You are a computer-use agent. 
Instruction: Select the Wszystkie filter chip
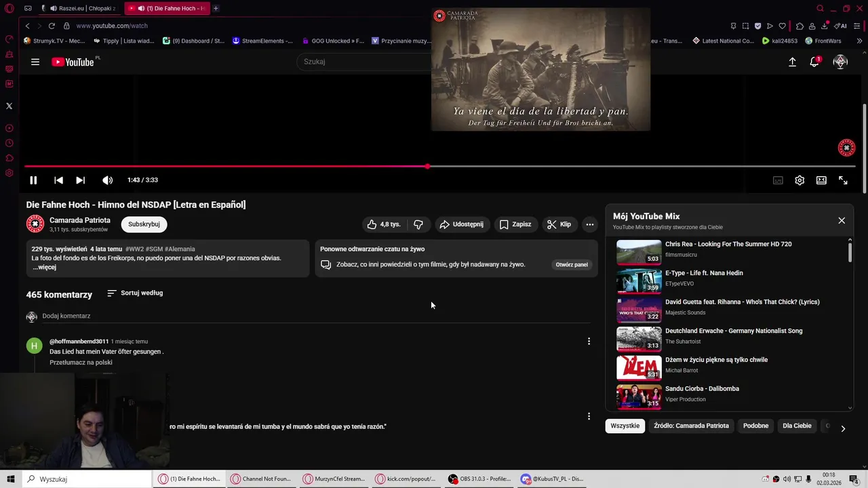(625, 426)
